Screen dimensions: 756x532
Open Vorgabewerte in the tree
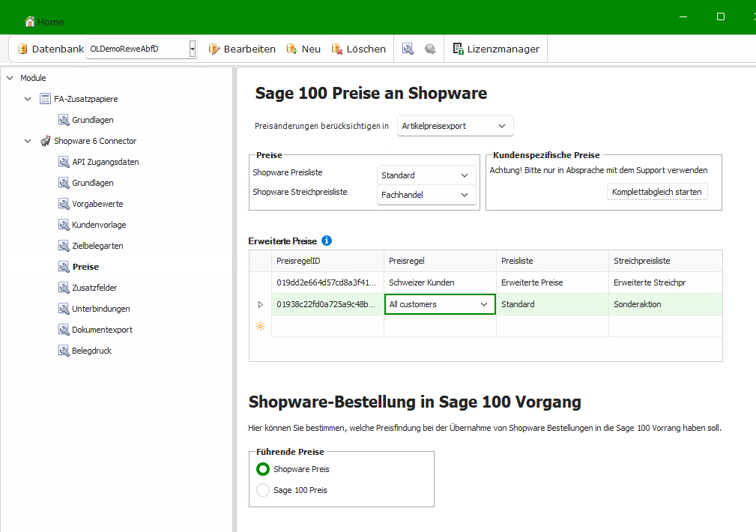point(97,204)
